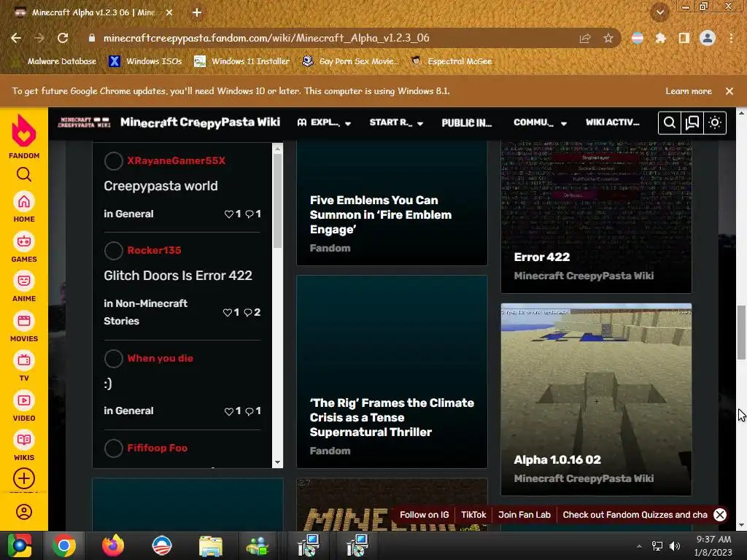
Task: Click the TikTok link
Action: [473, 515]
